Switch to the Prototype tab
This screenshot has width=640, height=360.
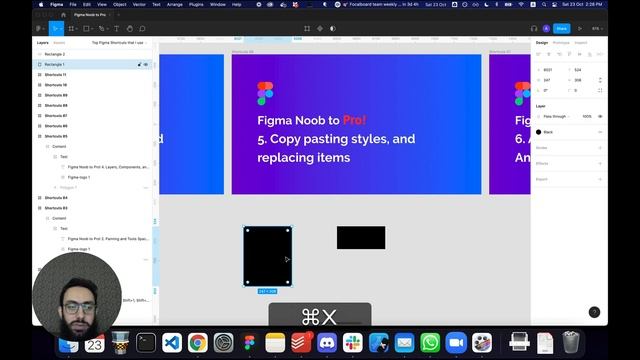click(x=561, y=42)
